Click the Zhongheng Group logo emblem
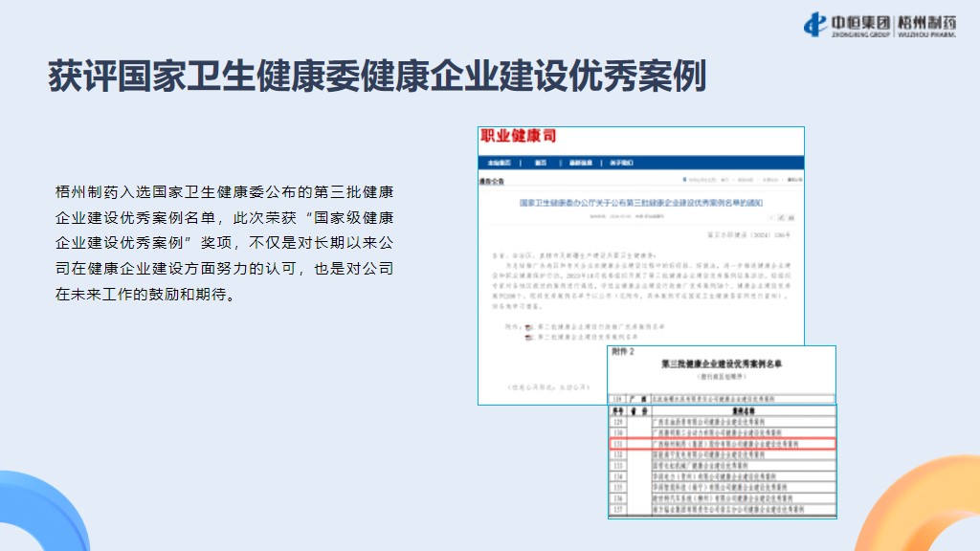980x551 pixels. [x=815, y=23]
